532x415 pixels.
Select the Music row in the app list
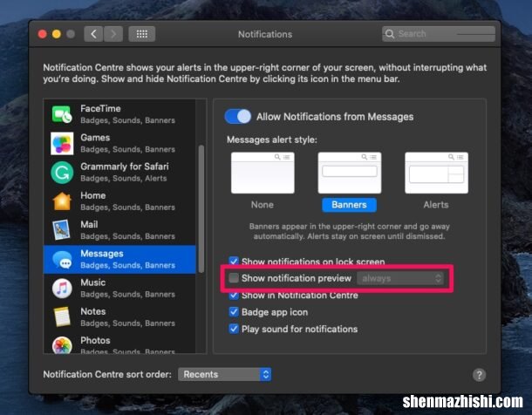[x=119, y=289]
